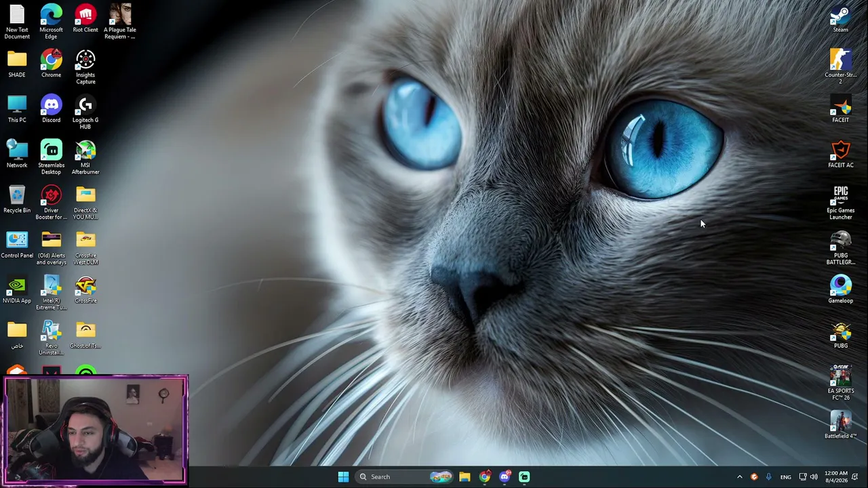Open Streamlabs from the taskbar
The height and width of the screenshot is (488, 868).
[x=524, y=476]
